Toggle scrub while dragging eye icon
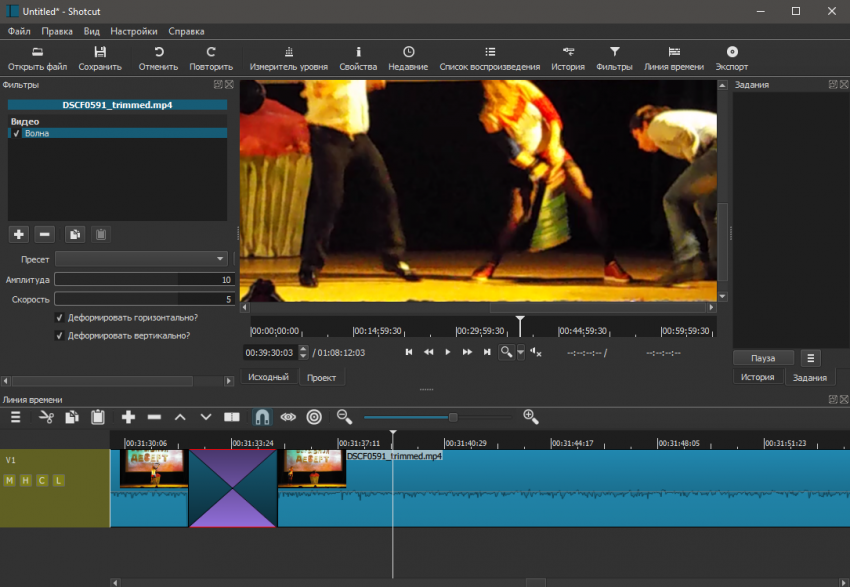Image resolution: width=850 pixels, height=587 pixels. [x=288, y=417]
